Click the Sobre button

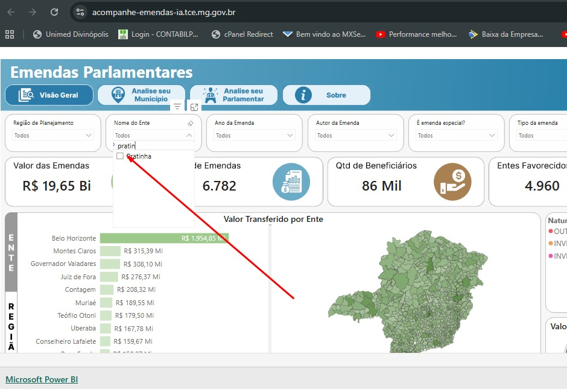(326, 95)
